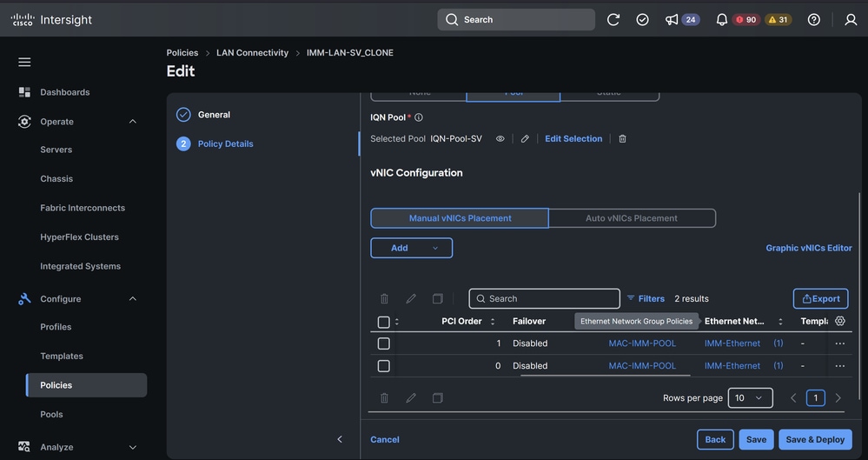Click the top clone icon above table
This screenshot has width=868, height=460.
pos(437,299)
